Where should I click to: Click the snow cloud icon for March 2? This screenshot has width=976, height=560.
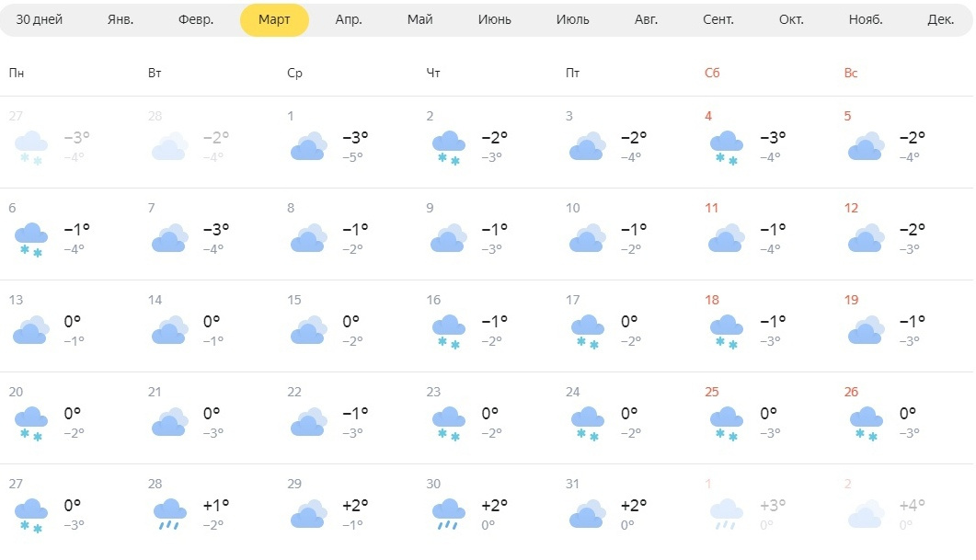tap(448, 146)
